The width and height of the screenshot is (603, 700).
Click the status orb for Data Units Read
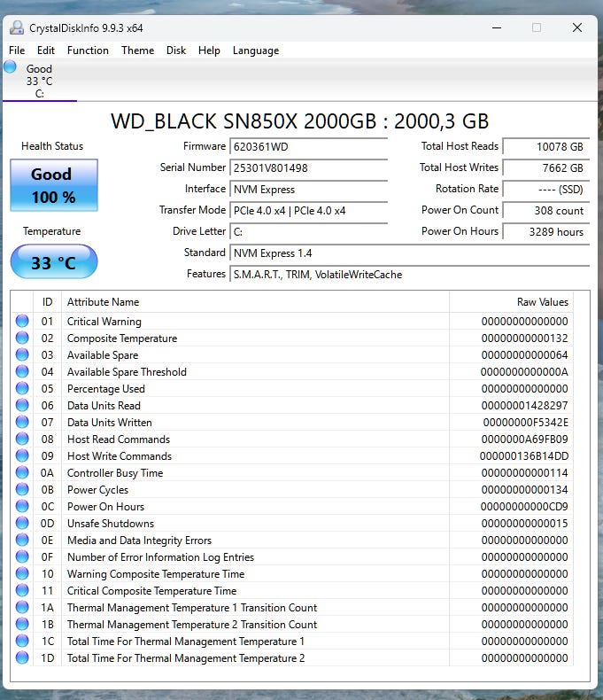22,405
